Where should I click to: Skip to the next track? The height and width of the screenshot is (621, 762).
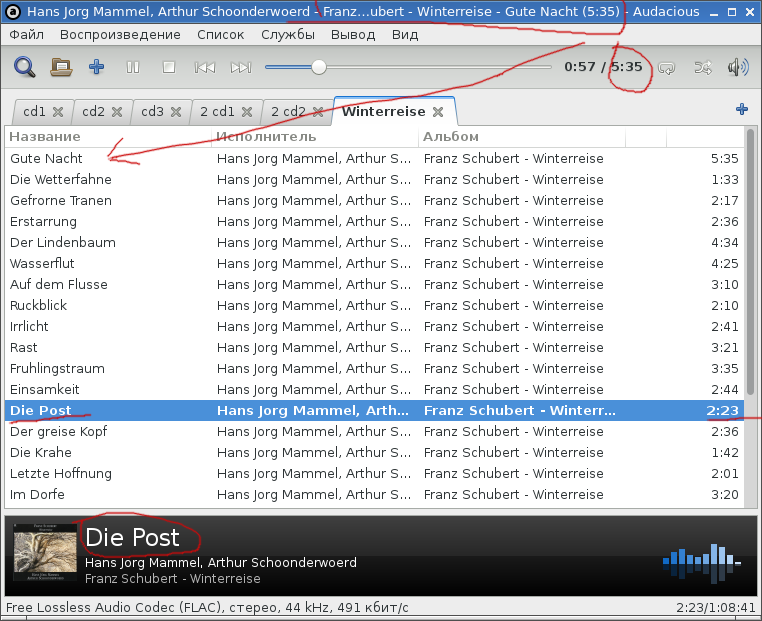[x=241, y=67]
